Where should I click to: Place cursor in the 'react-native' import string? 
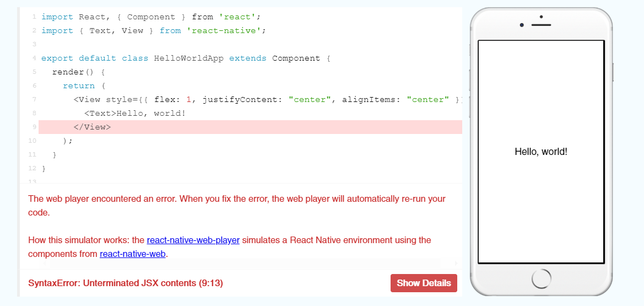point(226,31)
